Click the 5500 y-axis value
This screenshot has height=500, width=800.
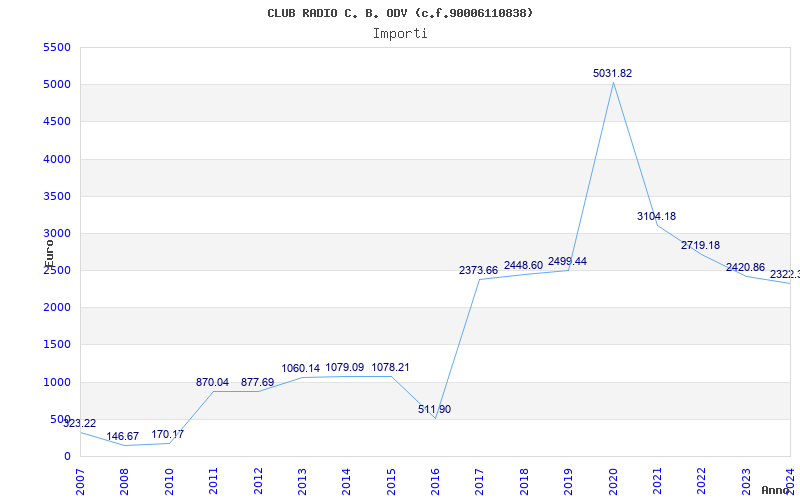pyautogui.click(x=57, y=47)
